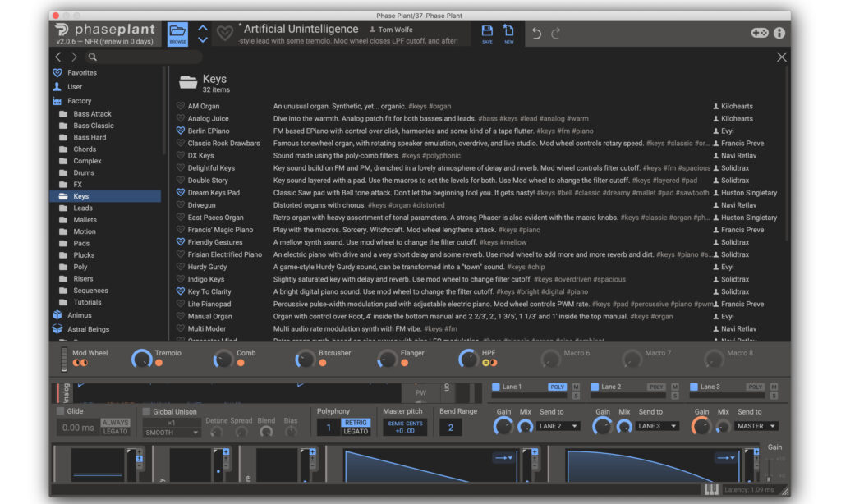Image resolution: width=841 pixels, height=504 pixels.
Task: Click the Mod Wheel strip
Action: [x=64, y=360]
